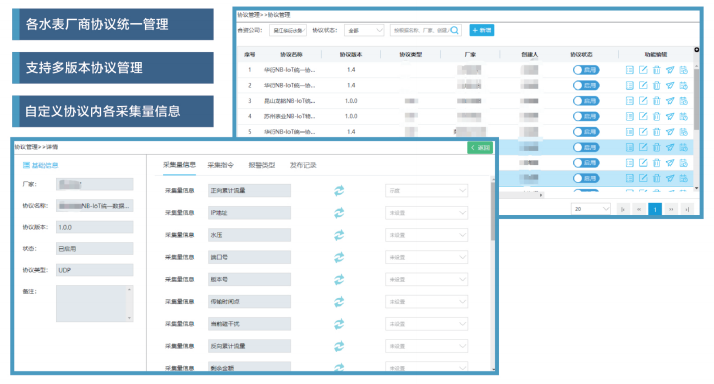Click sync icon beside 水压
Image resolution: width=714 pixels, height=384 pixels.
339,235
